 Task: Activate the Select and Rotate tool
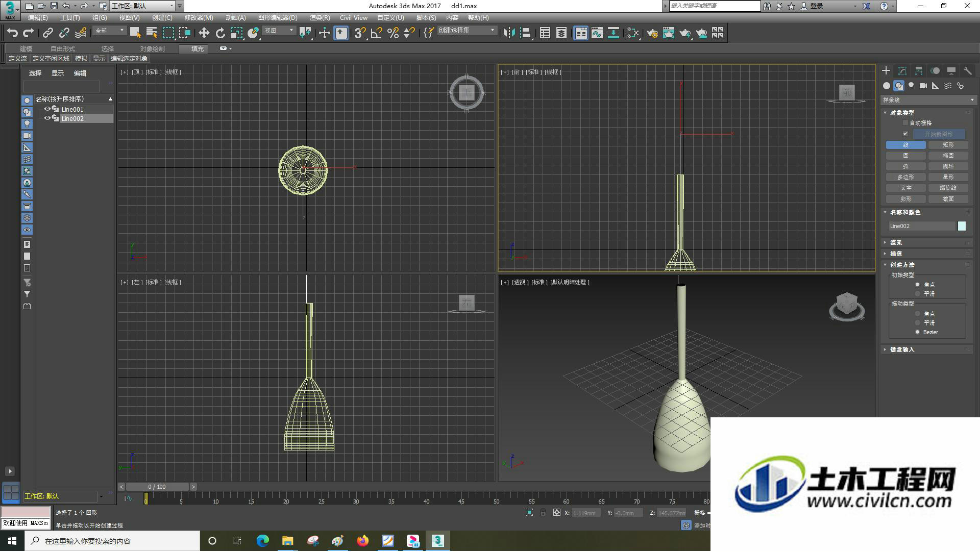coord(220,33)
